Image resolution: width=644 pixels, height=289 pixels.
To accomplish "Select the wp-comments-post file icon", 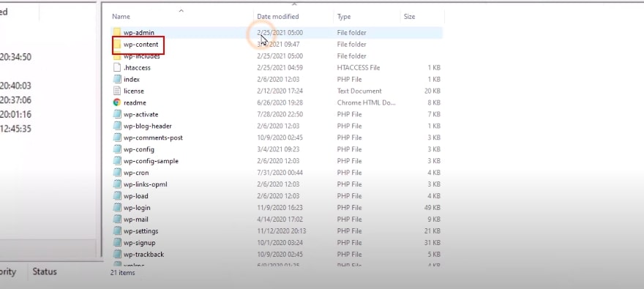I will pos(117,138).
